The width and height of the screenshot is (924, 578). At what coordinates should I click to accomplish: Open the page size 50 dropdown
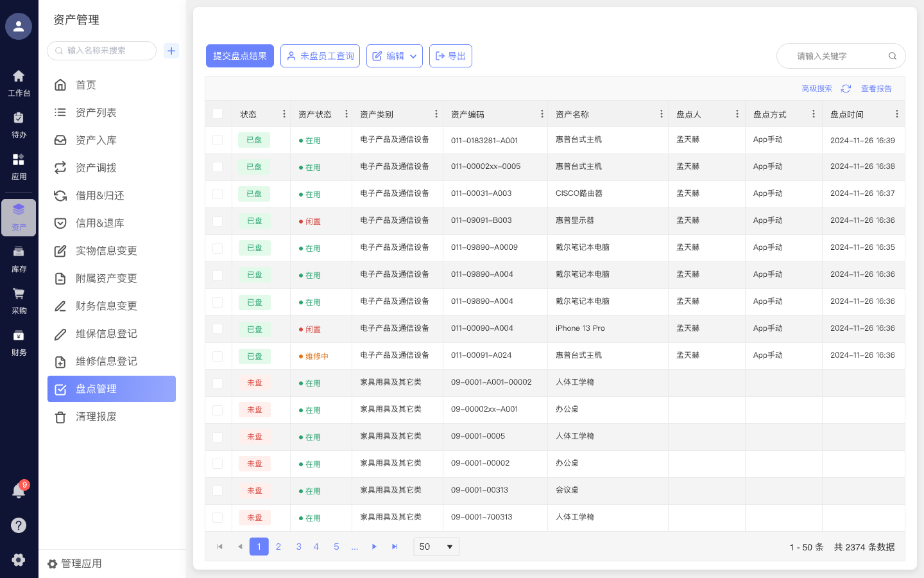click(436, 547)
